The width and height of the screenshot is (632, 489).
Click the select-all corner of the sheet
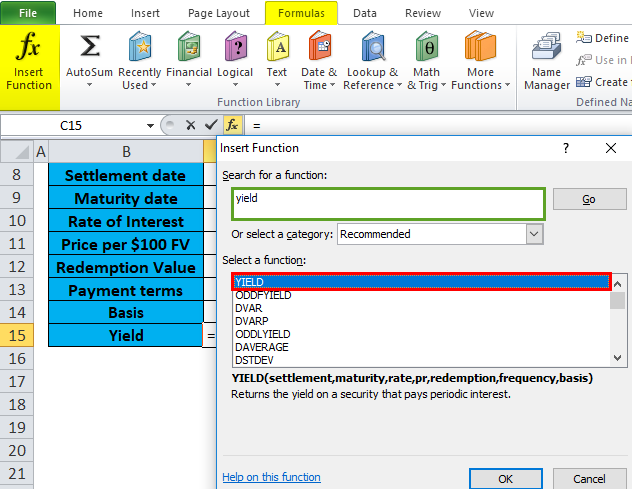coord(17,152)
